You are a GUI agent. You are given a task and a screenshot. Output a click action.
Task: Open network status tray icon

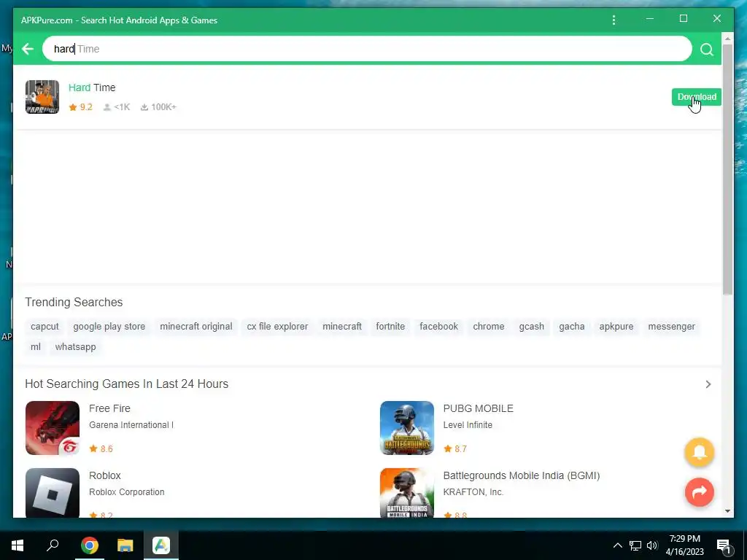635,545
